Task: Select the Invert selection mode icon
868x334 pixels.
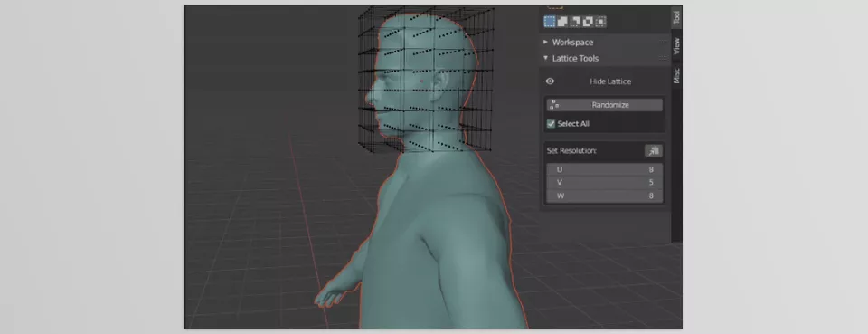Action: click(x=588, y=22)
